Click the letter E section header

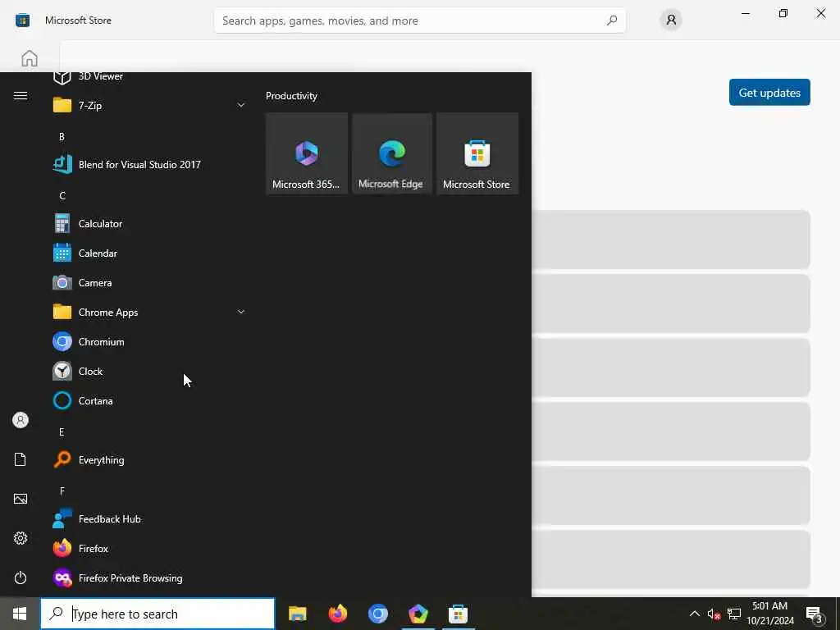62,431
